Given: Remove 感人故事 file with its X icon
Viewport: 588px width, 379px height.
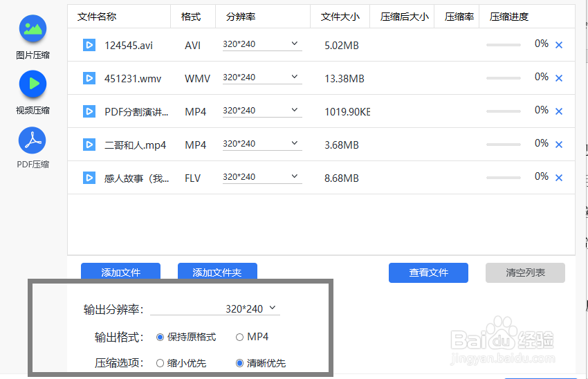Looking at the screenshot, I should 559,178.
